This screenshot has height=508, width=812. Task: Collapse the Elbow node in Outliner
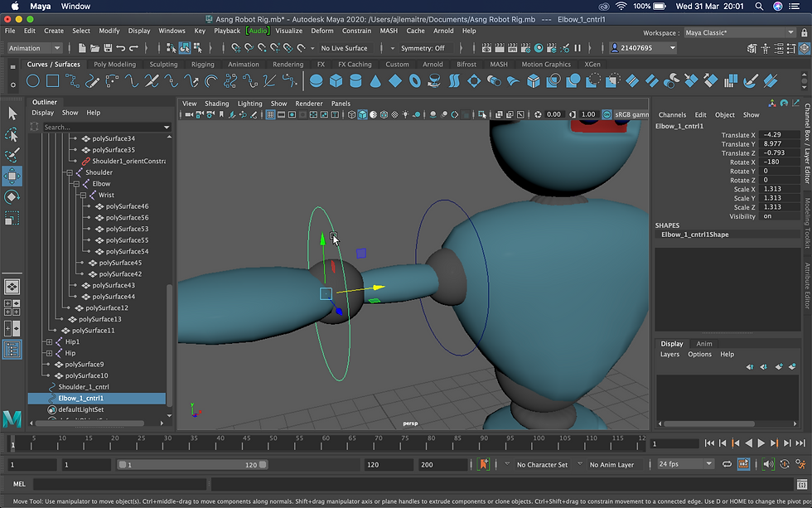(x=76, y=184)
